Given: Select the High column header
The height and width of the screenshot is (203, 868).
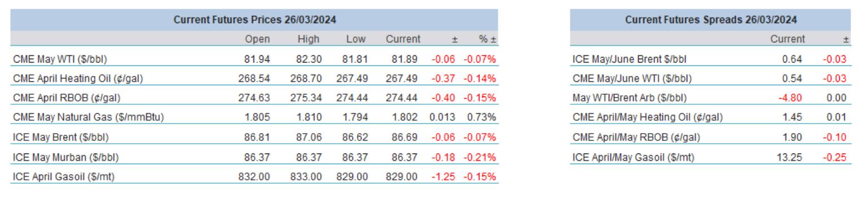Looking at the screenshot, I should coord(309,39).
